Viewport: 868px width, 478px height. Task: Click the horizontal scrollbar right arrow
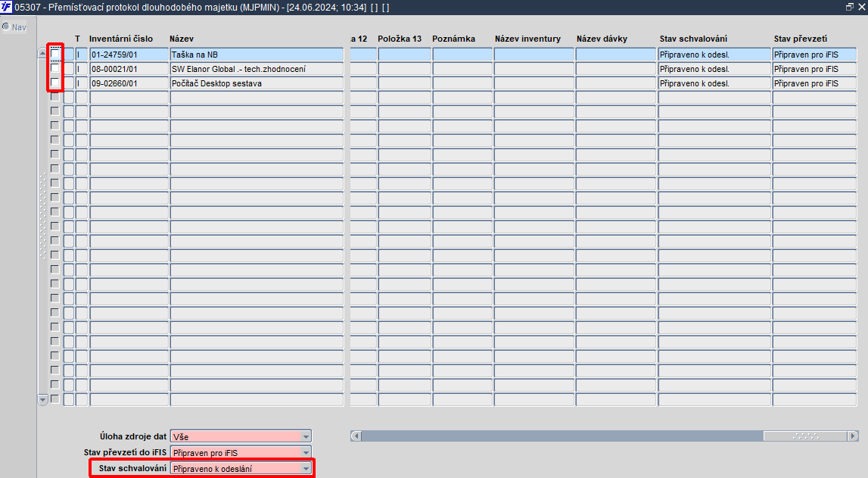point(853,436)
